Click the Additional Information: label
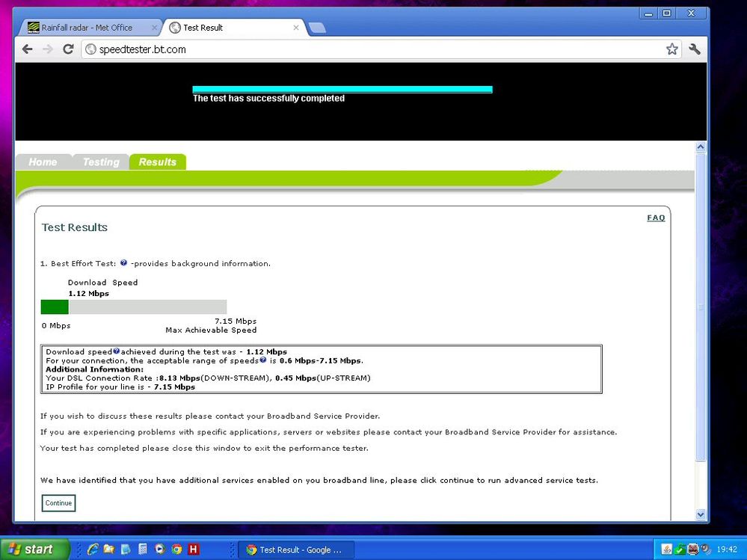This screenshot has width=747, height=560. point(94,369)
